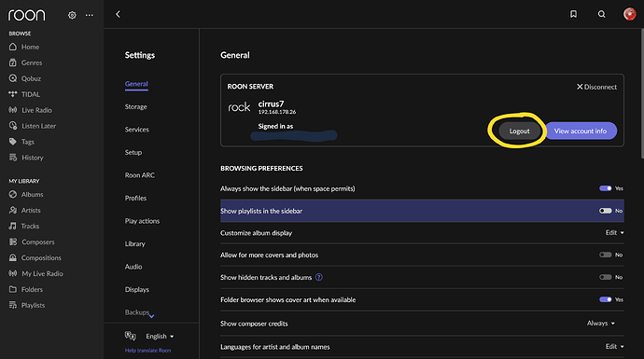Click the Artists icon in sidebar
The image size is (644, 359).
[13, 210]
